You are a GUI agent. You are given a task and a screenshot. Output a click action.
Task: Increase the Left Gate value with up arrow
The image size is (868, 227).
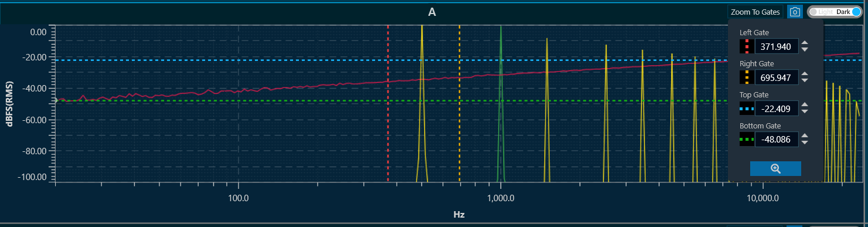(x=805, y=43)
